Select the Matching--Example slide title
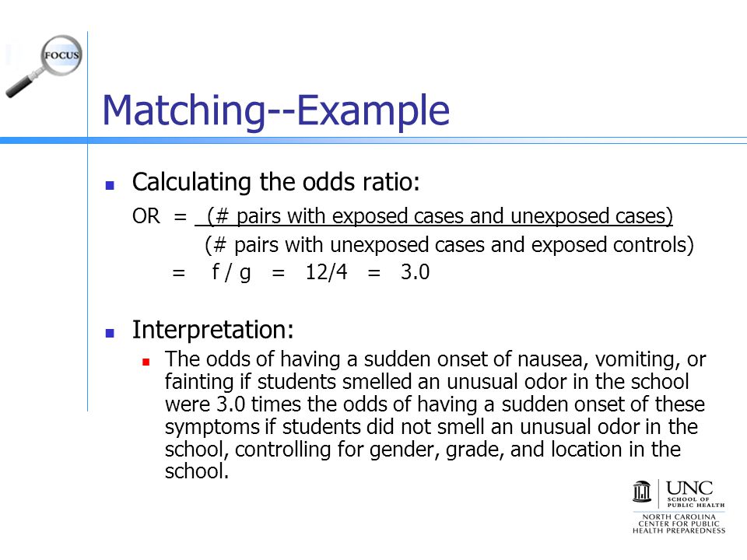Image resolution: width=747 pixels, height=560 pixels. pyautogui.click(x=275, y=110)
